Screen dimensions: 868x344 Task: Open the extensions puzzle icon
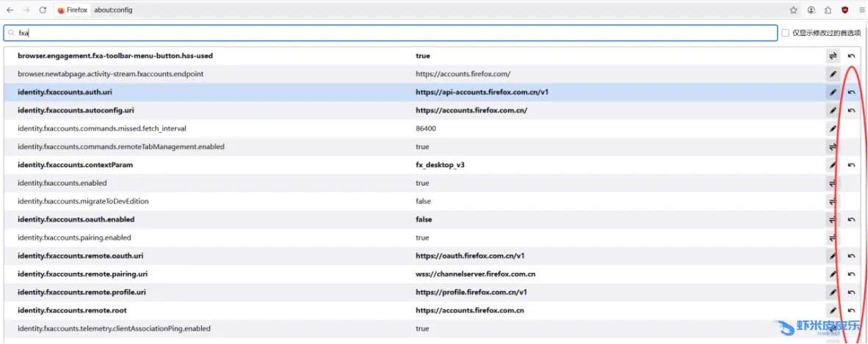click(x=828, y=10)
